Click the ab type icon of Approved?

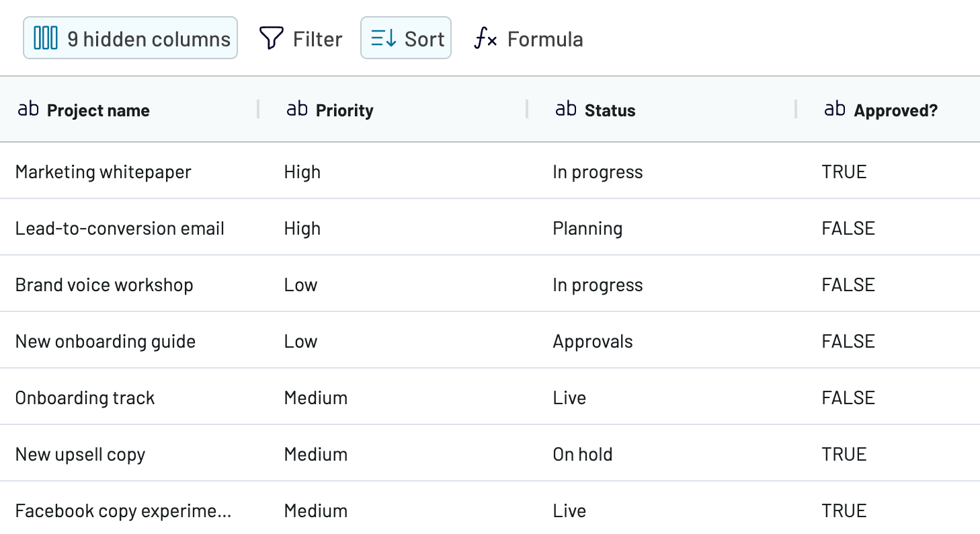[x=835, y=109]
